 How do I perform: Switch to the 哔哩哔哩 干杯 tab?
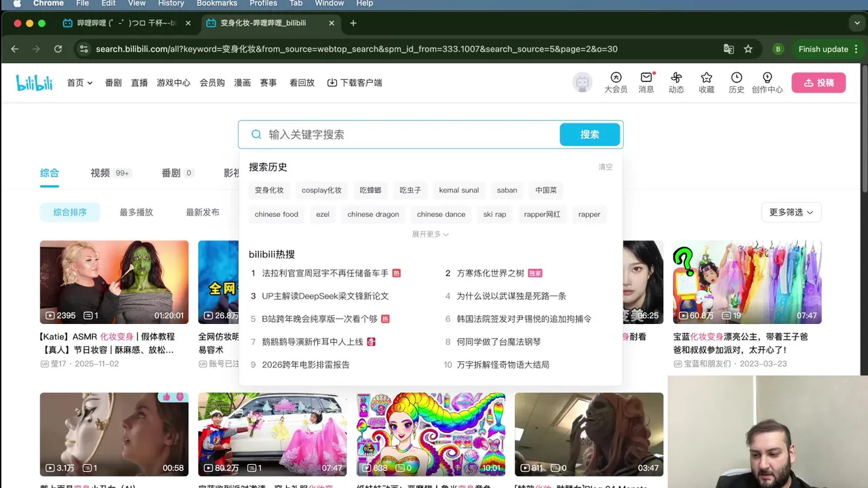click(x=126, y=23)
